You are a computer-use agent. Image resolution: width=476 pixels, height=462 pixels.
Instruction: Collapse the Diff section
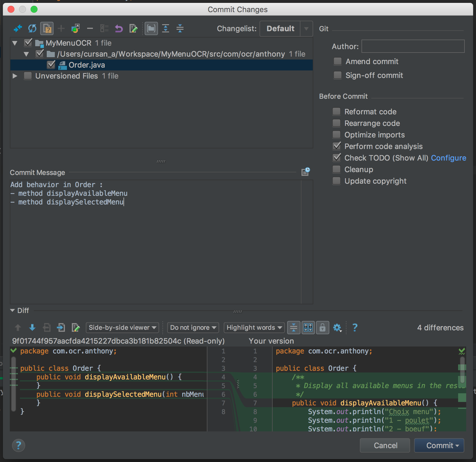pos(12,310)
